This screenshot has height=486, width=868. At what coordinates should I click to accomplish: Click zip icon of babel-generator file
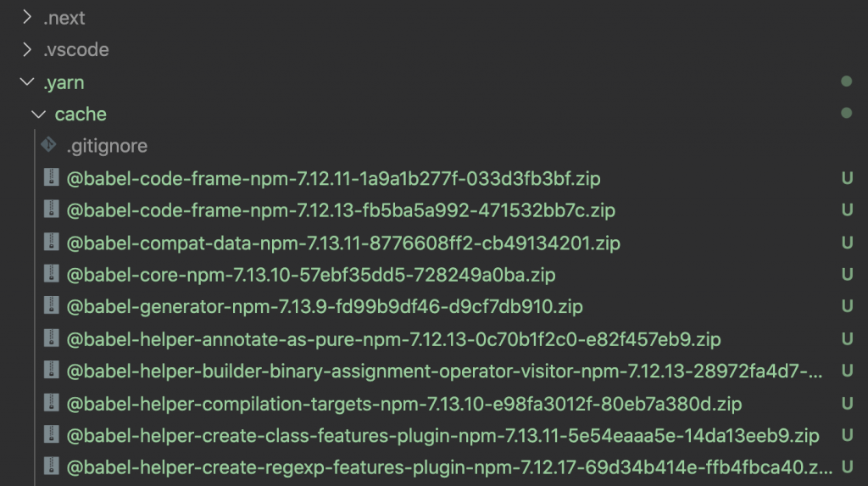pyautogui.click(x=52, y=306)
